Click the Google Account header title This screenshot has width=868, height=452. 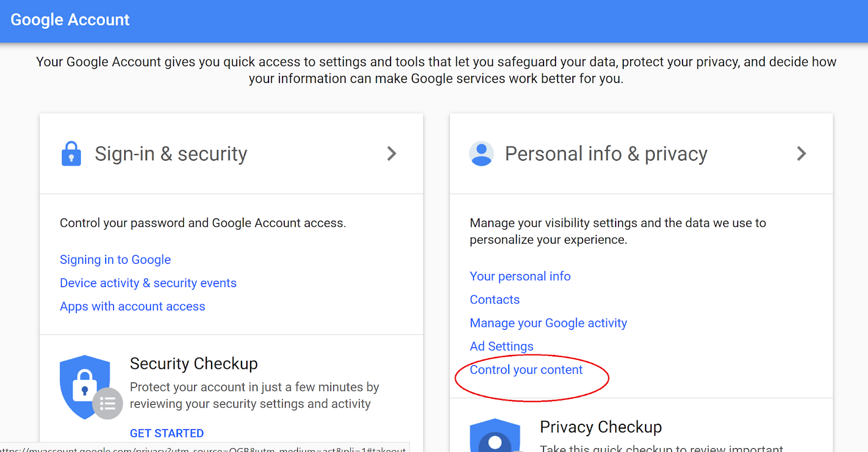70,20
